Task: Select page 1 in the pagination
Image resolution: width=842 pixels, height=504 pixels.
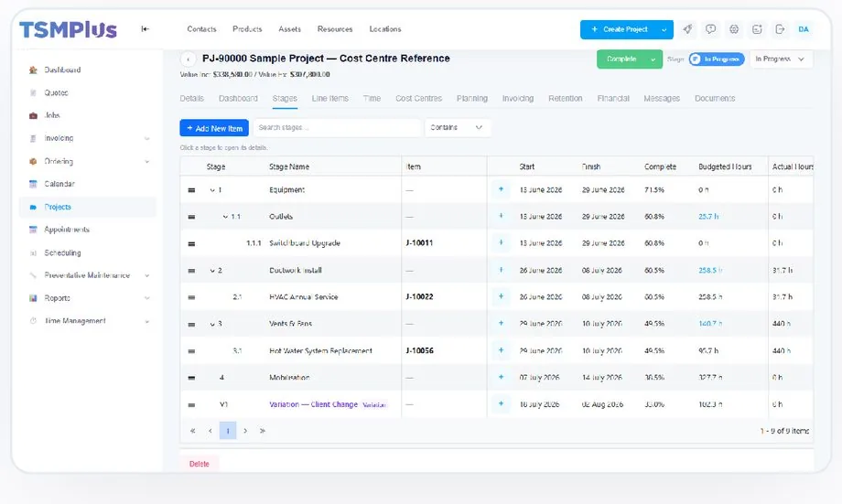Action: tap(228, 431)
